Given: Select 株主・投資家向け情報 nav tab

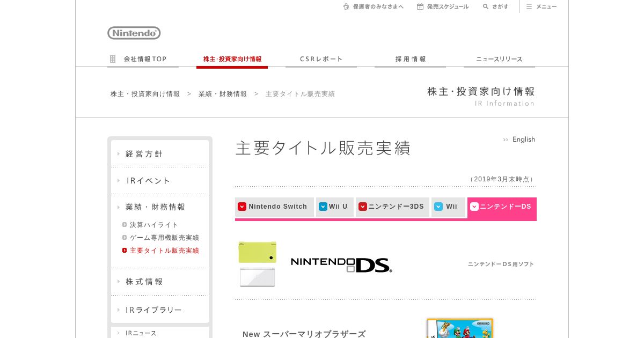Looking at the screenshot, I should coord(232,59).
